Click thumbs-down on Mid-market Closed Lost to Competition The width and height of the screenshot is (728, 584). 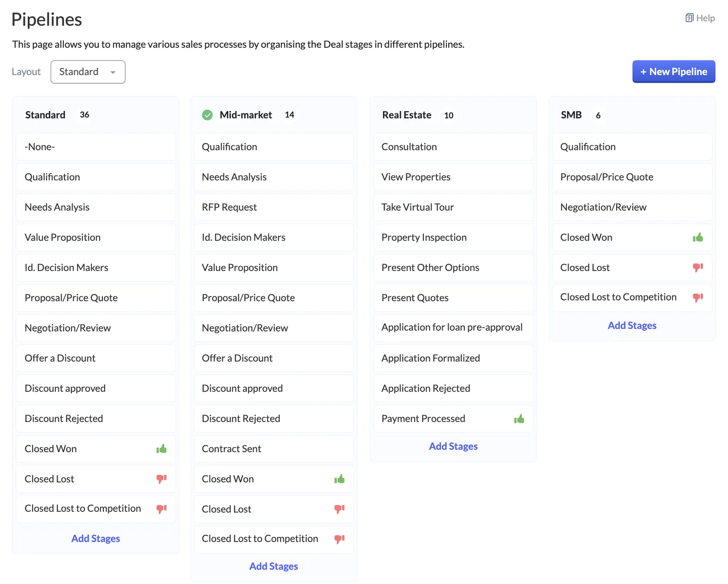(x=339, y=539)
